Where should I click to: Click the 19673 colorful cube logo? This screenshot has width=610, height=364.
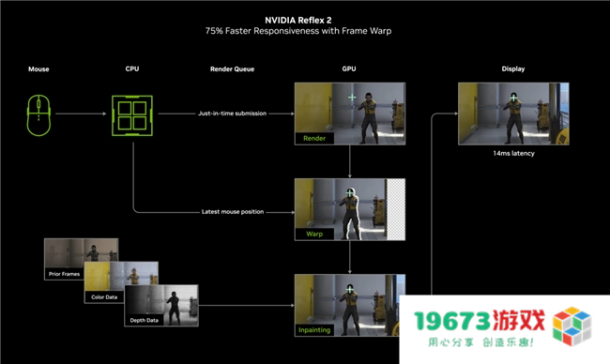572,326
